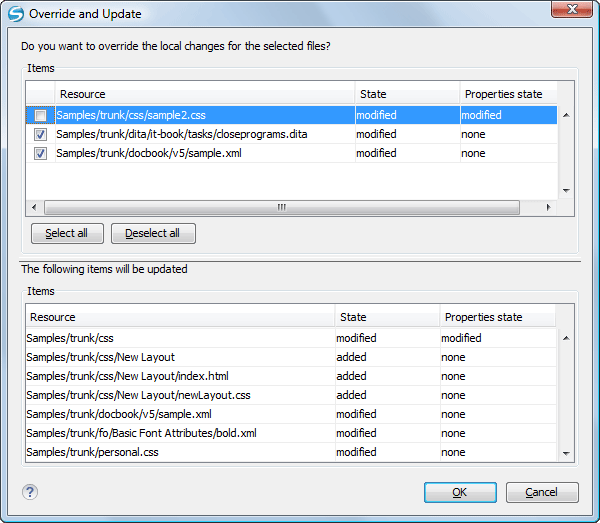The height and width of the screenshot is (523, 600).
Task: Click the help question mark icon
Action: (30, 492)
